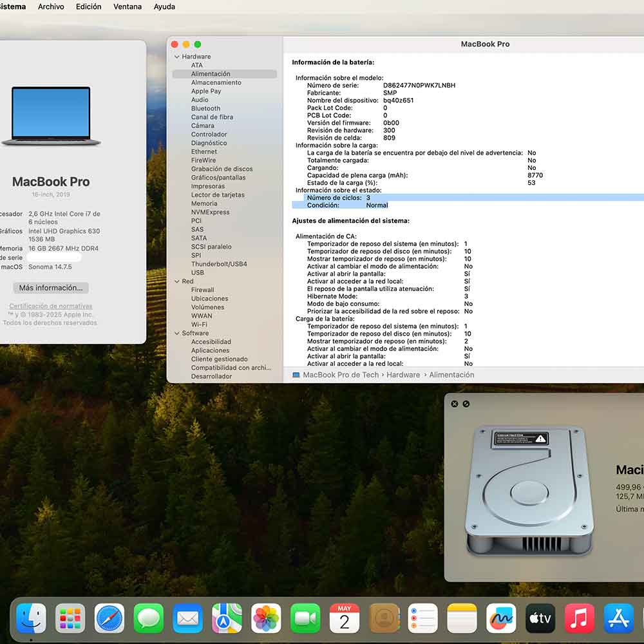The height and width of the screenshot is (644, 644).
Task: Open Finder from the dock
Action: pos(31,618)
